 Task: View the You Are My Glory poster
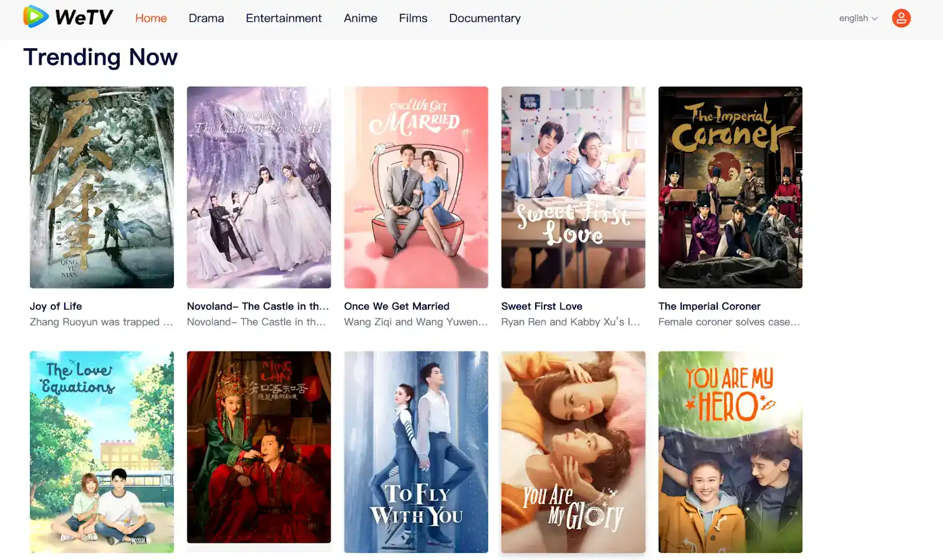[x=573, y=452]
